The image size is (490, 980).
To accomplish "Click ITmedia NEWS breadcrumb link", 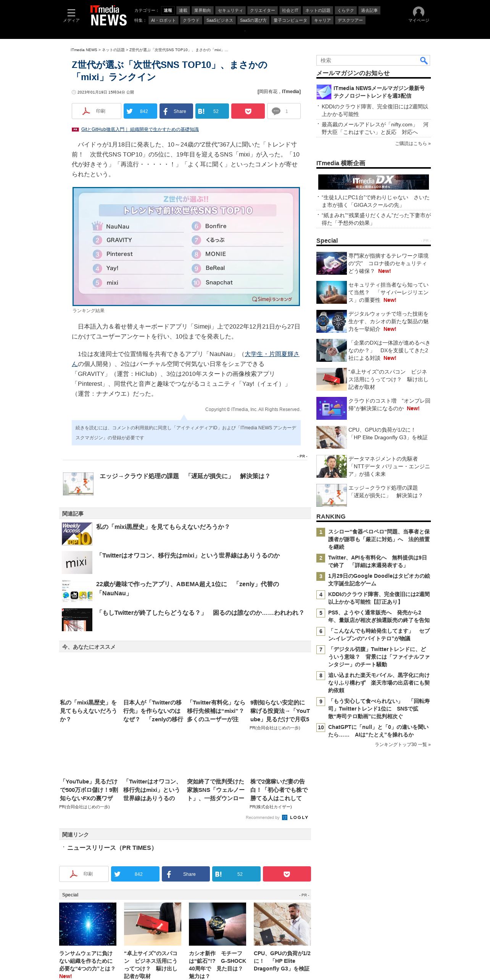I will pyautogui.click(x=84, y=50).
